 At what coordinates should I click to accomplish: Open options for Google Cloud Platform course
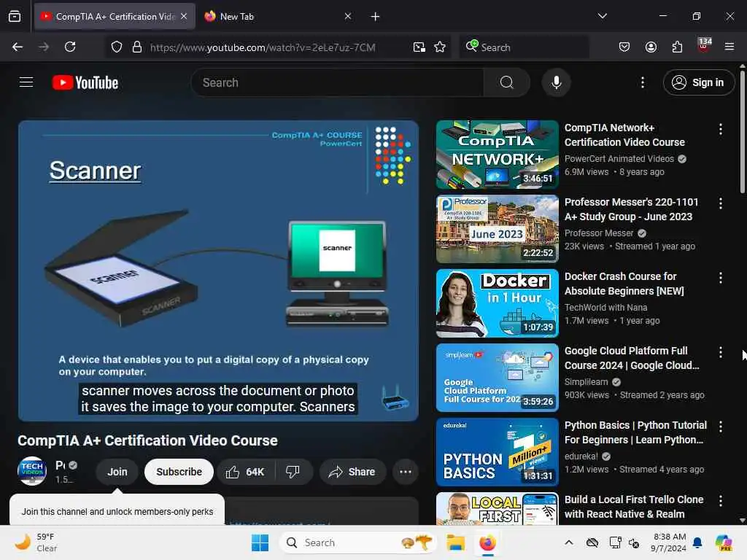coord(720,352)
